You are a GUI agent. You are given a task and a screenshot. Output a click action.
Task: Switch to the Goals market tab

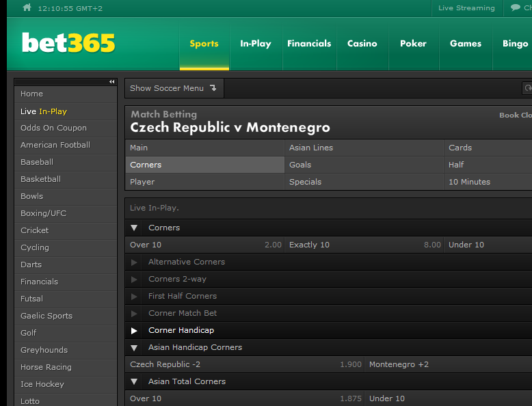364,165
